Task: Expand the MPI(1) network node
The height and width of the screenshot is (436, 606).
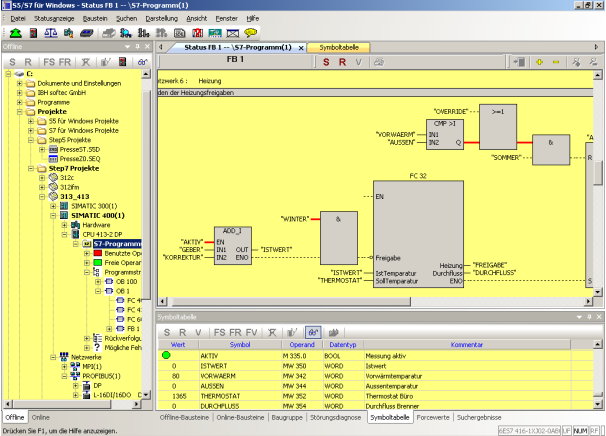Action: (x=64, y=366)
